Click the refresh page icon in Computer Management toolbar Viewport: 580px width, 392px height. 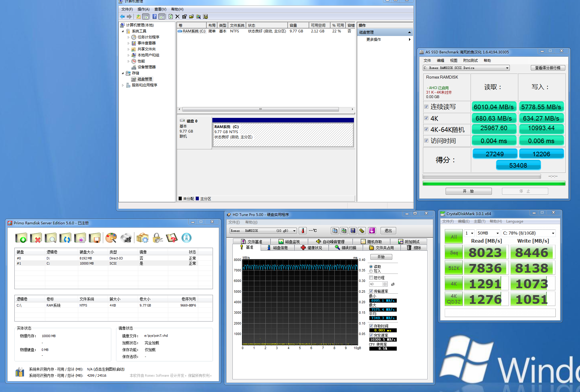click(x=171, y=17)
